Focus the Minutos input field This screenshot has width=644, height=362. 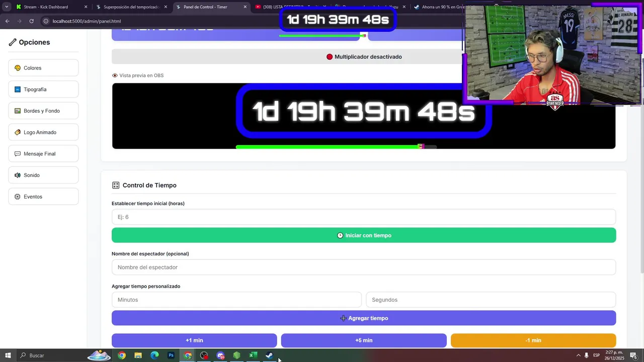tap(236, 300)
